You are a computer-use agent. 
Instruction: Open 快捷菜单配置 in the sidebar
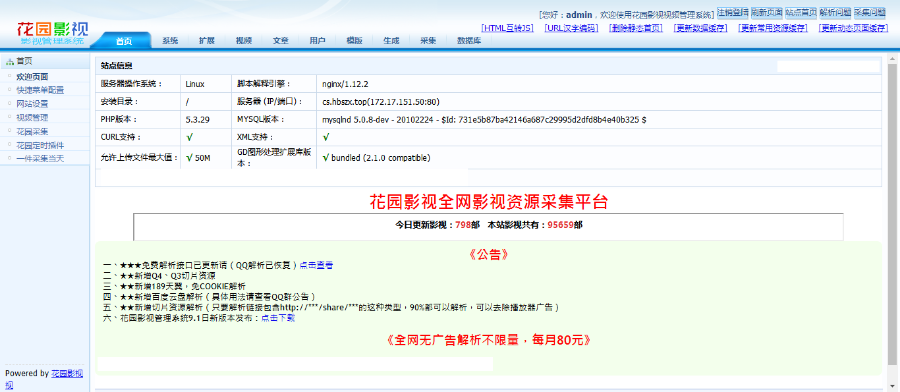pos(40,90)
